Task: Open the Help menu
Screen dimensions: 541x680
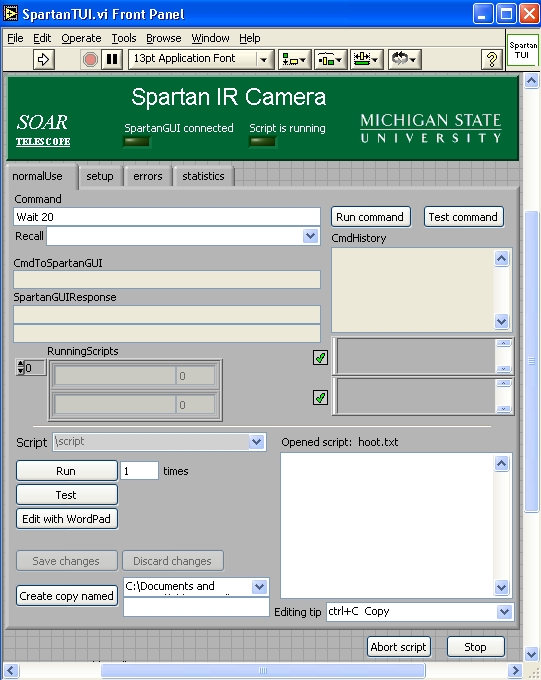Action: coord(249,38)
